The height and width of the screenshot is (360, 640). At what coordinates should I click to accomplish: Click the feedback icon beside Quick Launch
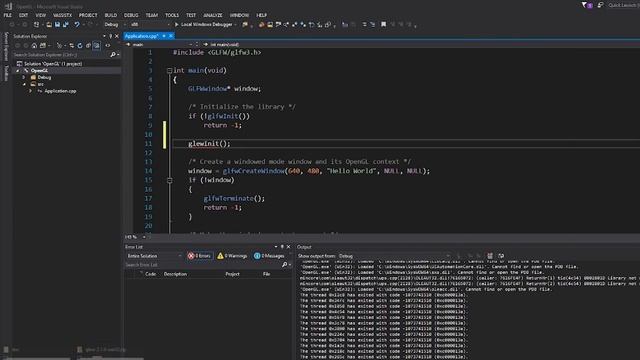[600, 5]
